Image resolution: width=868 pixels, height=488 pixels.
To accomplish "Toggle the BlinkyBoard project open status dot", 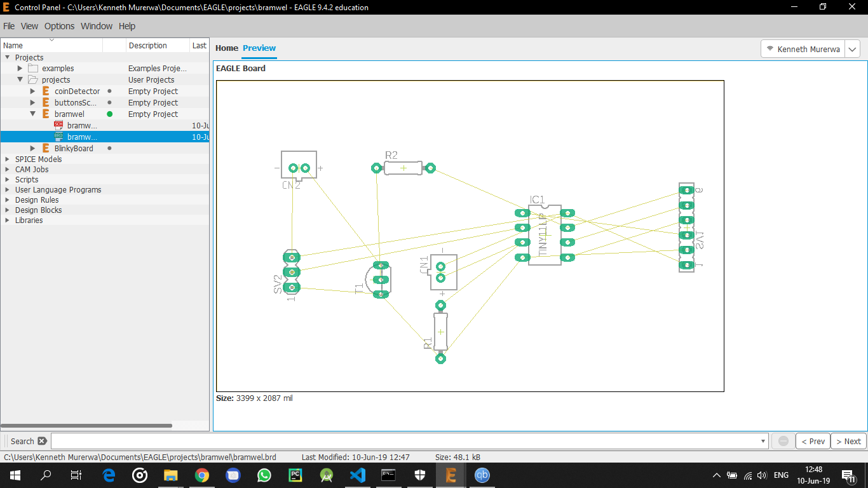I will [109, 148].
